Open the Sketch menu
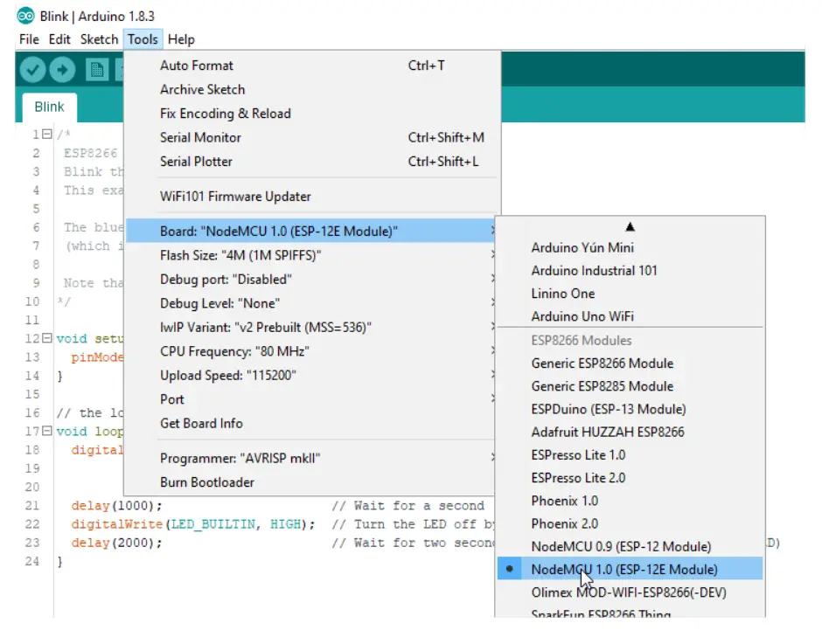The image size is (822, 644). coord(99,39)
